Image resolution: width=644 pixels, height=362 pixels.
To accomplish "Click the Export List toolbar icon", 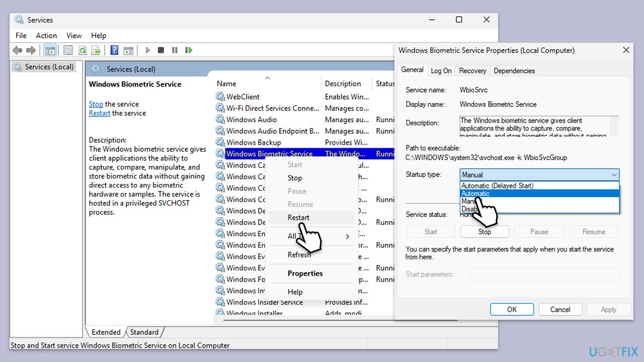I will [96, 50].
